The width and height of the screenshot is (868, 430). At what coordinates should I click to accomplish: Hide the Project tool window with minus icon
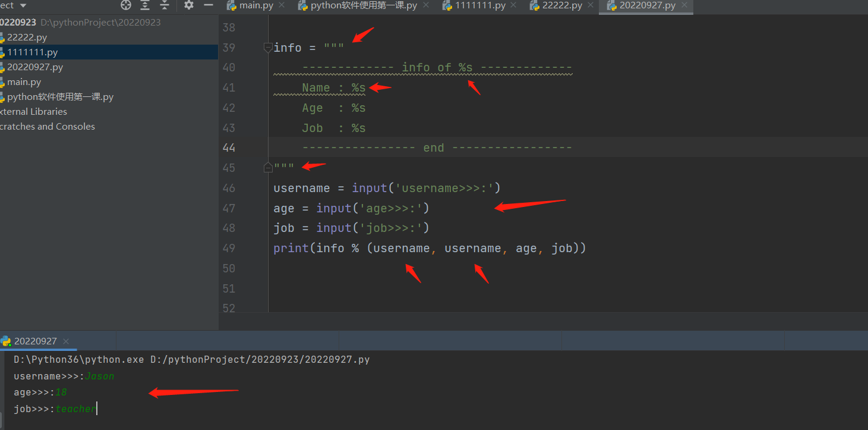[x=208, y=5]
